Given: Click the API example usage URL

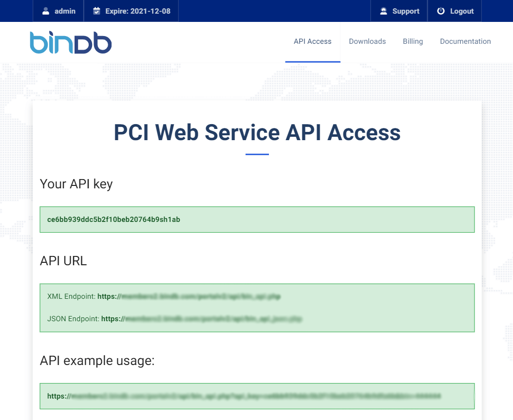Looking at the screenshot, I should tap(244, 396).
